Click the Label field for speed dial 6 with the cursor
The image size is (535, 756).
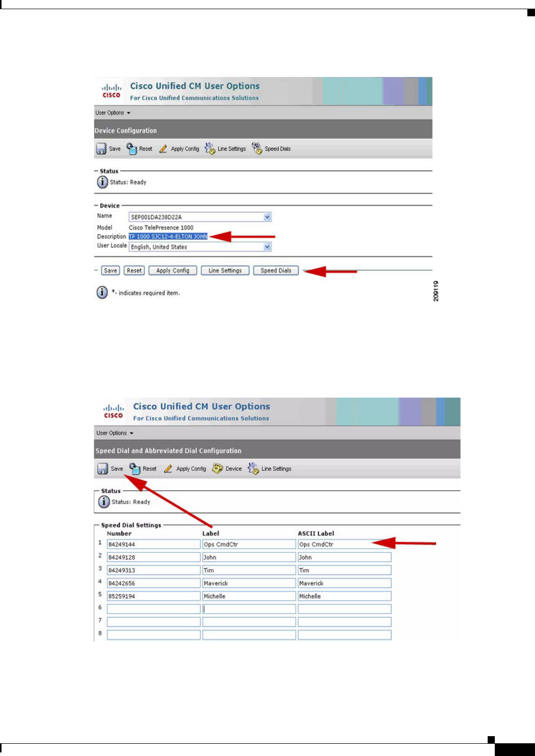249,609
